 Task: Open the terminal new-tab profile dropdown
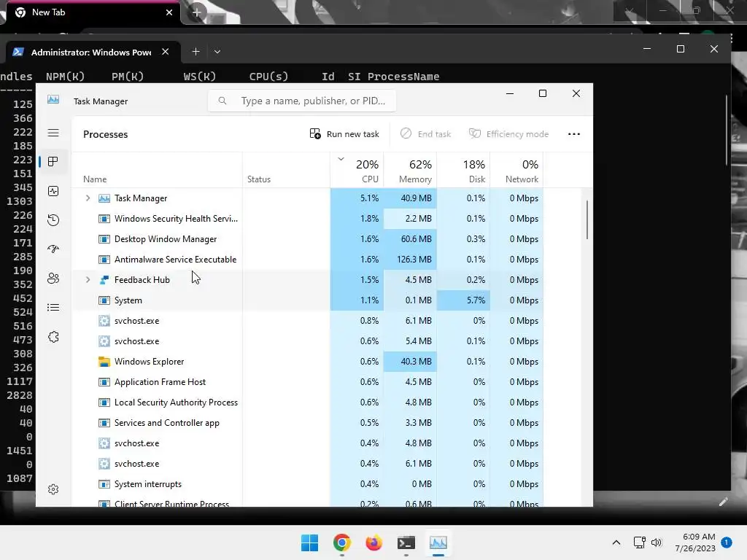pyautogui.click(x=217, y=52)
